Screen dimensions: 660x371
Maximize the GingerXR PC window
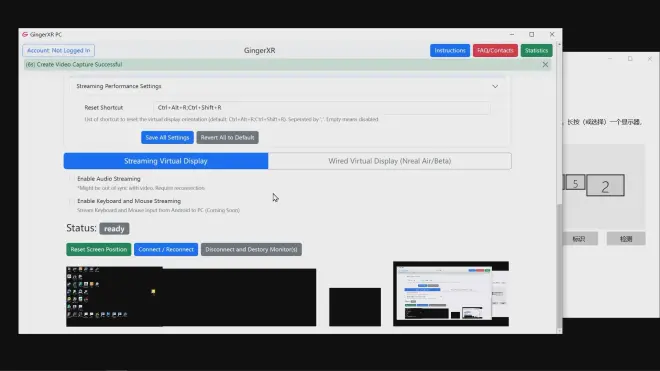pyautogui.click(x=532, y=35)
